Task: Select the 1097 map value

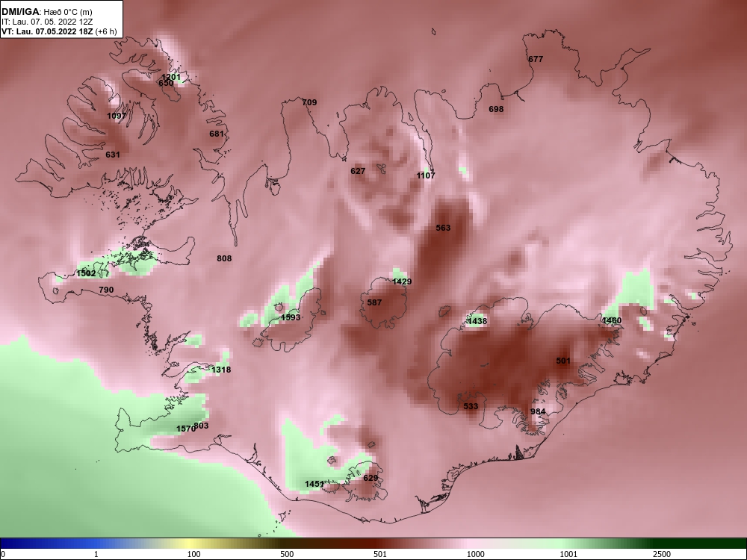Action: coord(117,116)
